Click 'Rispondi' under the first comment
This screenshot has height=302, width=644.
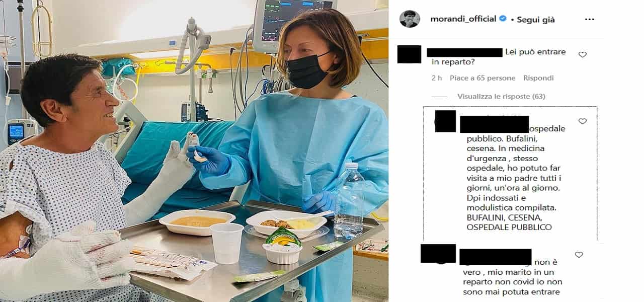538,78
